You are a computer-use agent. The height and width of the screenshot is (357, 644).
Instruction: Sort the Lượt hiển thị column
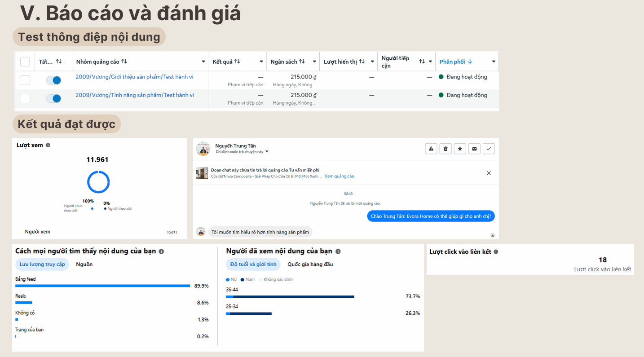click(x=362, y=62)
